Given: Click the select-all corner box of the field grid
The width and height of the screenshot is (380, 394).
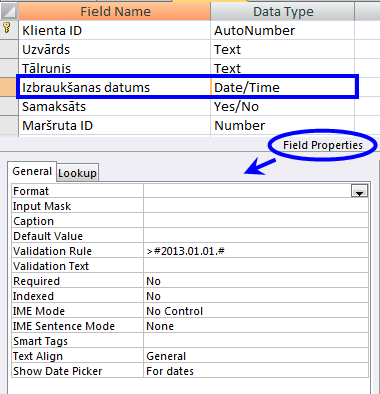Looking at the screenshot, I should tap(9, 11).
